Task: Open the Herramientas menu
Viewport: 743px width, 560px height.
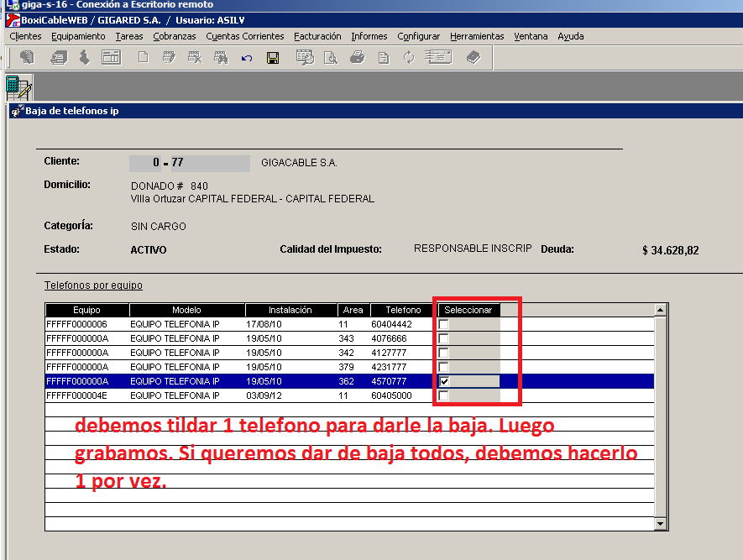Action: point(477,36)
